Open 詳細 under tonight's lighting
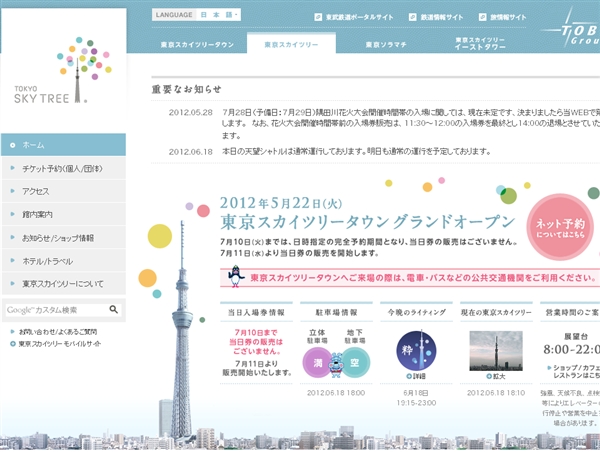The height and width of the screenshot is (452, 600). [416, 376]
